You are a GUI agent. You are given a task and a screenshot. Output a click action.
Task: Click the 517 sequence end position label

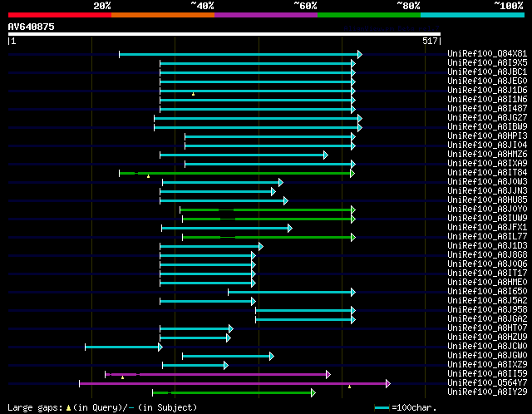(431, 41)
